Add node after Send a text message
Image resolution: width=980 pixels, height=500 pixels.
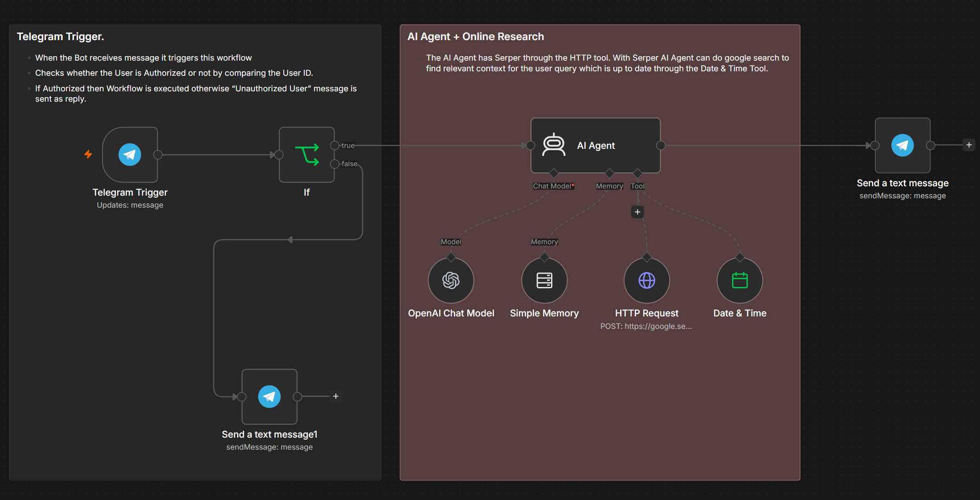click(x=969, y=145)
